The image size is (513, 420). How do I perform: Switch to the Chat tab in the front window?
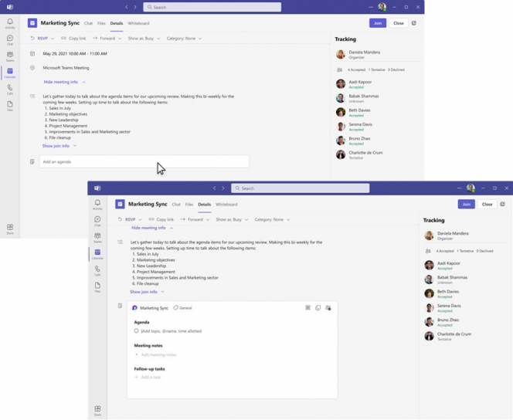tap(176, 205)
